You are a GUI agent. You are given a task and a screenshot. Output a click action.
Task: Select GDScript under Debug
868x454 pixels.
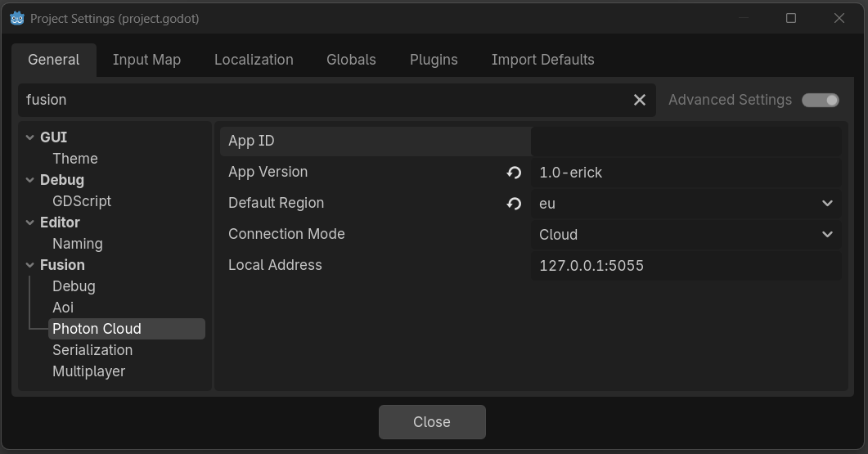81,201
